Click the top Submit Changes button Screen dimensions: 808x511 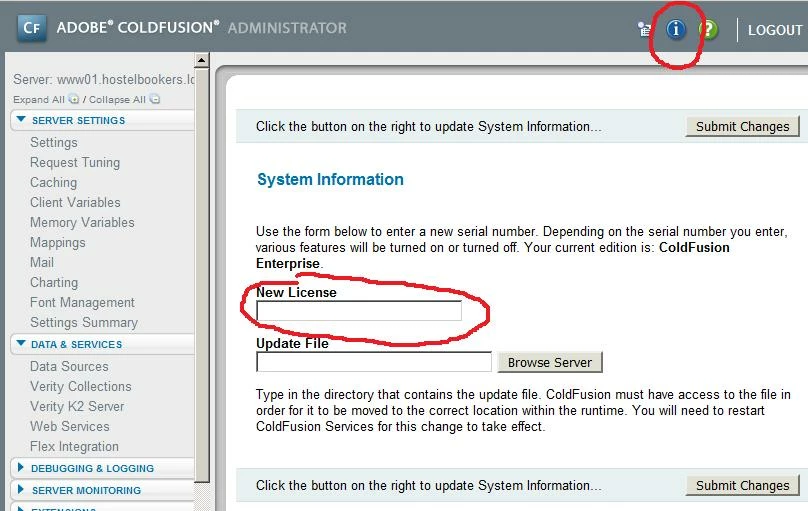(742, 126)
